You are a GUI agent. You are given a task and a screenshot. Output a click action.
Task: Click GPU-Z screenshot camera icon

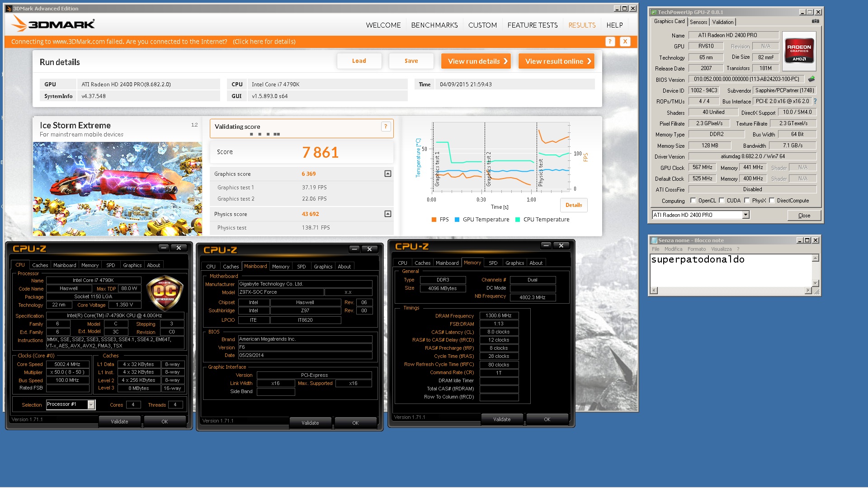coord(815,21)
